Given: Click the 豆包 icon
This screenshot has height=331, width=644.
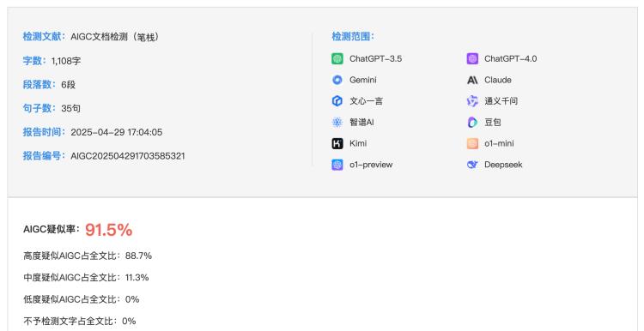Looking at the screenshot, I should (472, 123).
